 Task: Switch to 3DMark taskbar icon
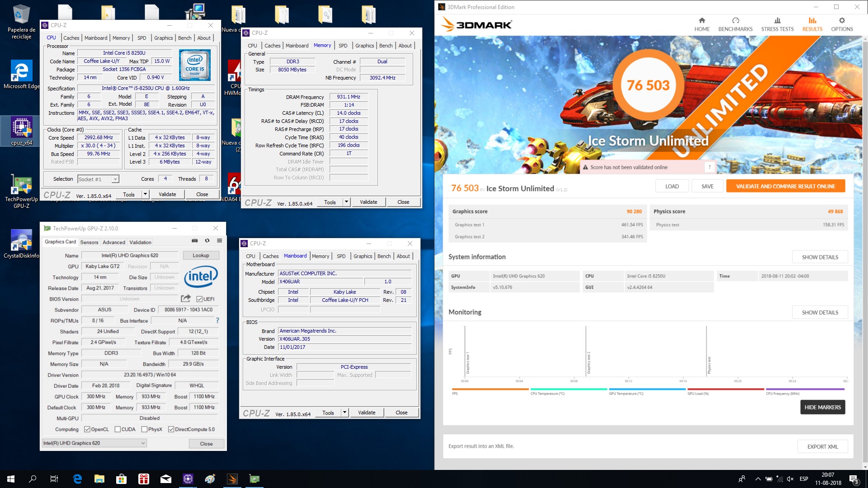(232, 479)
